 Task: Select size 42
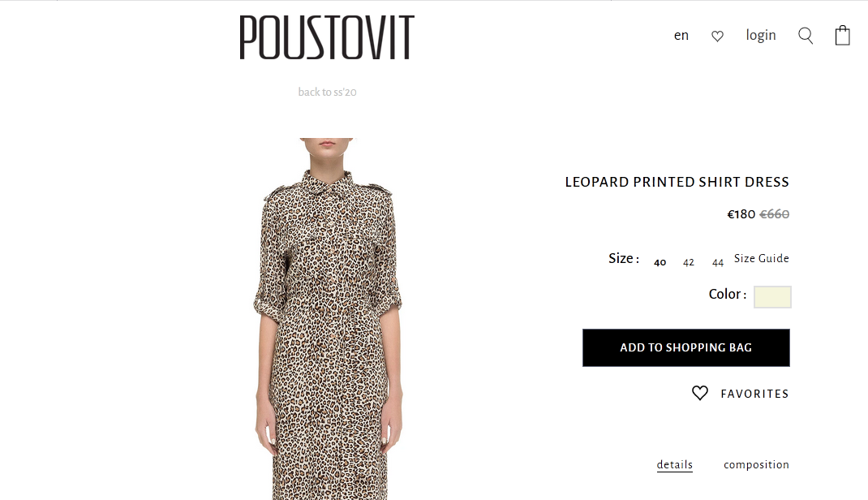pyautogui.click(x=689, y=262)
